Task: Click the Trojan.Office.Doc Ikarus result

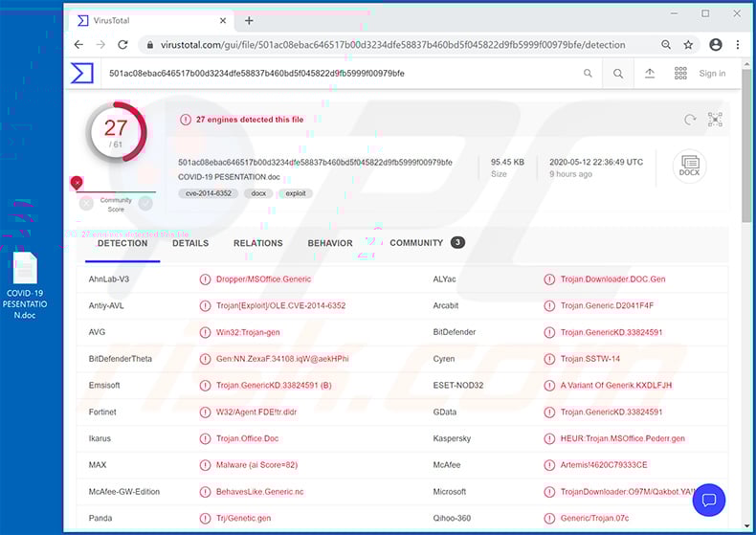Action: coord(247,438)
